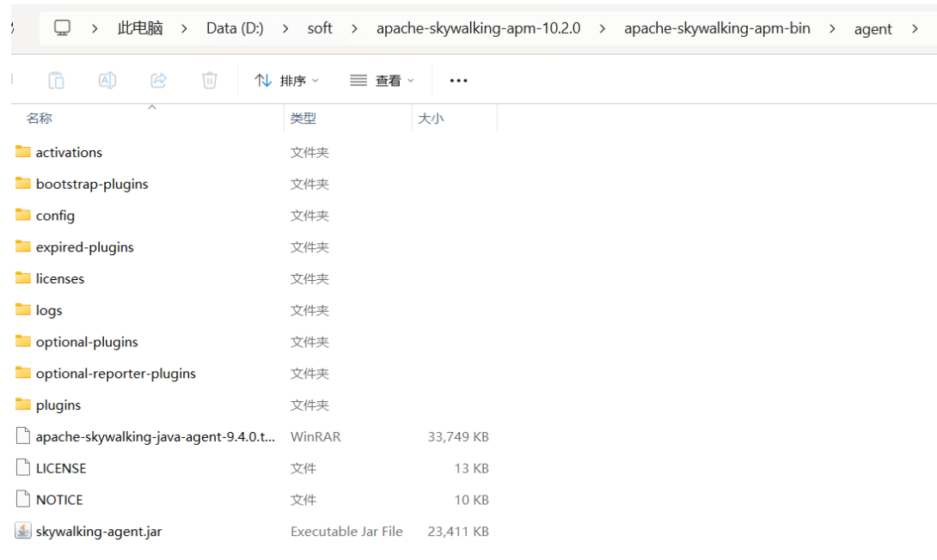Viewport: 937px width, 560px height.
Task: Expand chevron after 此电脑 breadcrumb
Action: tap(184, 28)
